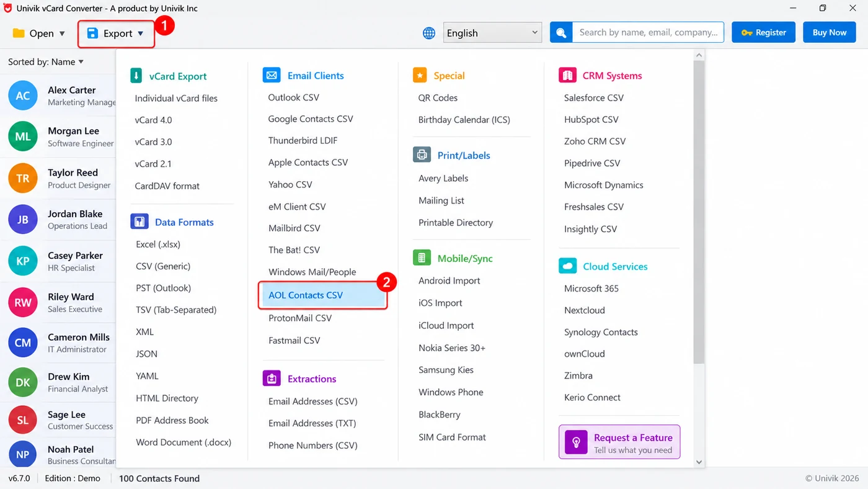Click the Special star icon
868x489 pixels.
(x=420, y=76)
